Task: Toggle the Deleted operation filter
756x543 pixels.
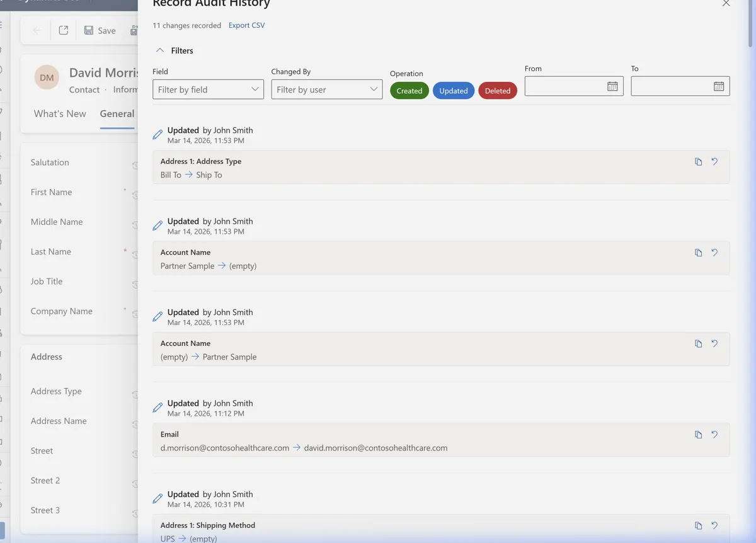Action: (498, 90)
